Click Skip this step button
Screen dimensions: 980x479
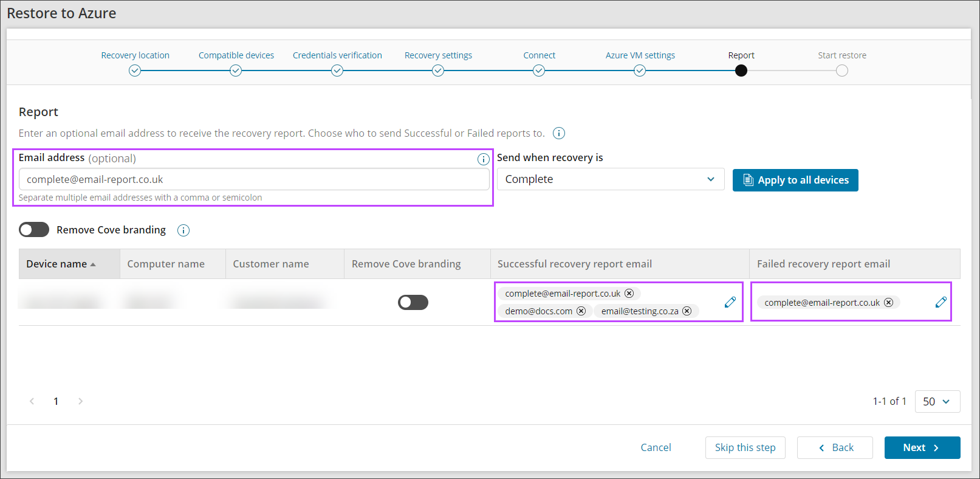[745, 447]
